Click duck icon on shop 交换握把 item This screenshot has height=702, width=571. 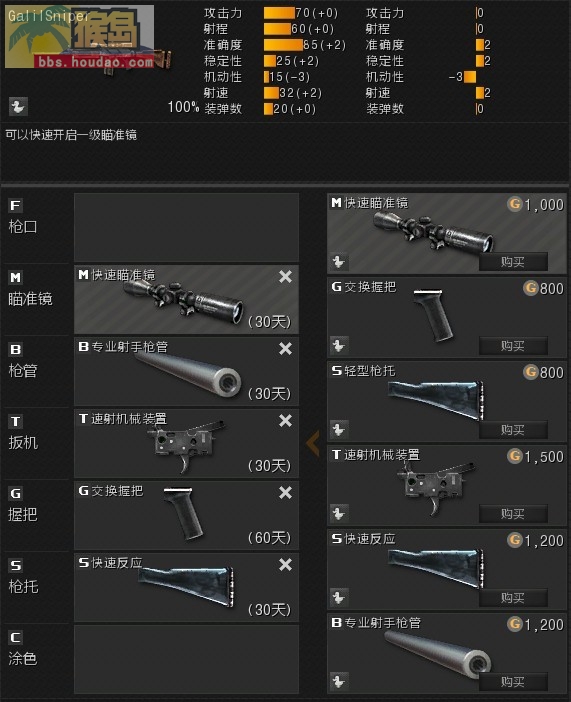point(339,346)
